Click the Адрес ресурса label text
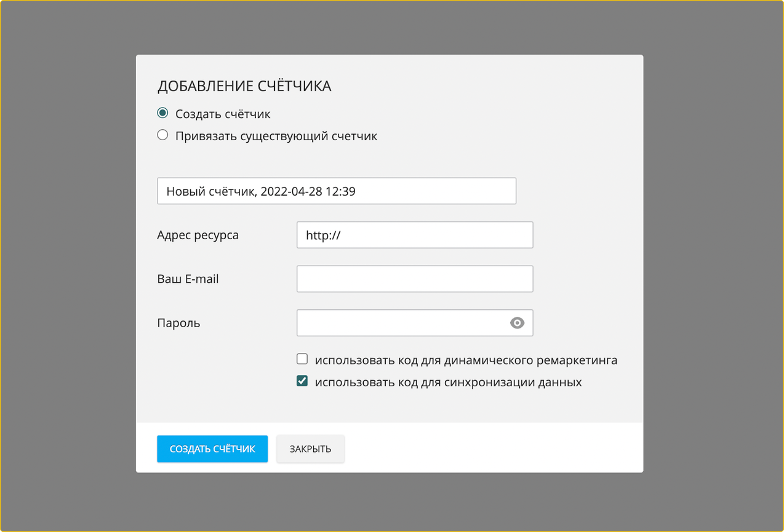Viewport: 784px width, 532px height. (x=198, y=234)
